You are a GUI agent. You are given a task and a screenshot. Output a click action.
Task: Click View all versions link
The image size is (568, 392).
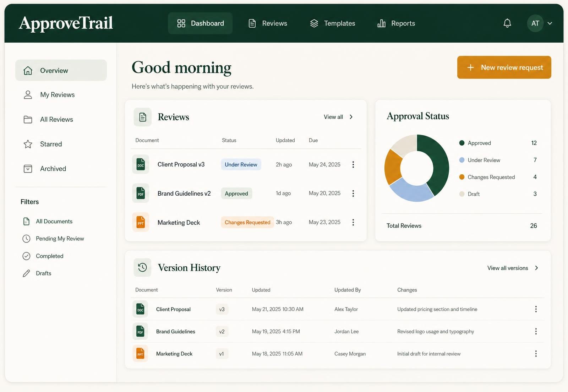(513, 268)
